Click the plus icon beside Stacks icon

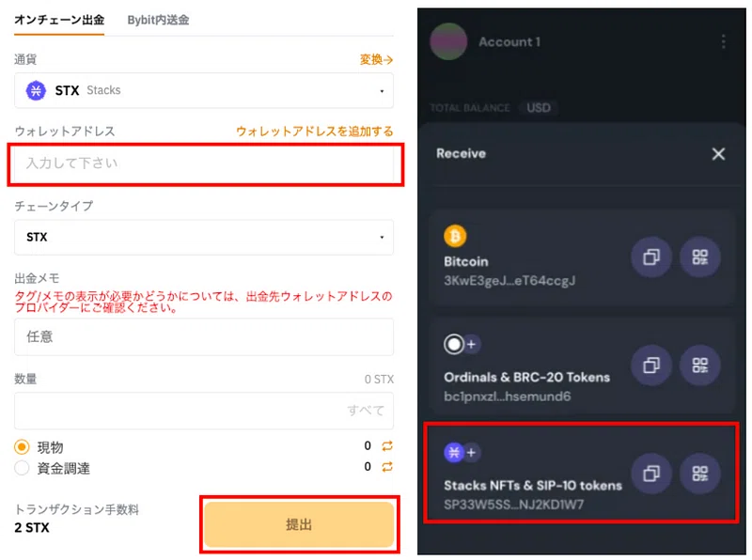[x=472, y=452]
